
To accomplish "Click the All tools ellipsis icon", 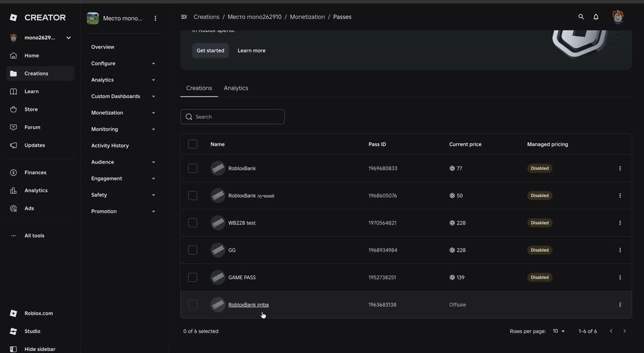I will click(13, 236).
